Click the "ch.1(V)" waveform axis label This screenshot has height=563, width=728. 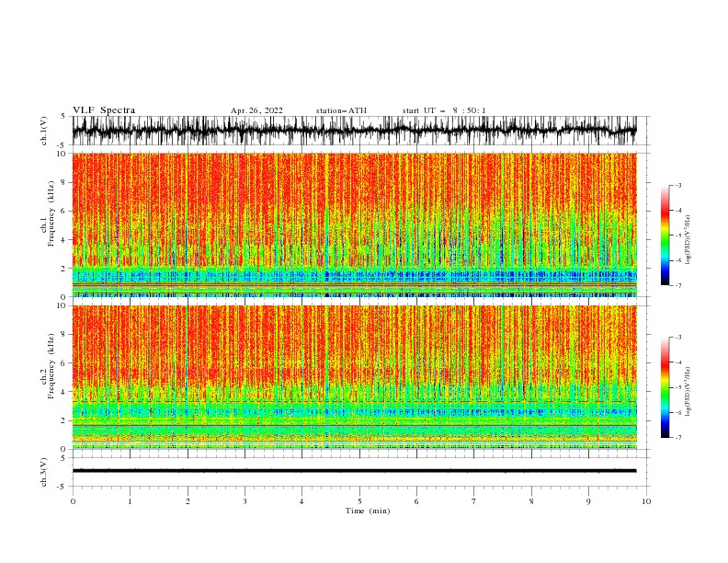tap(44, 131)
